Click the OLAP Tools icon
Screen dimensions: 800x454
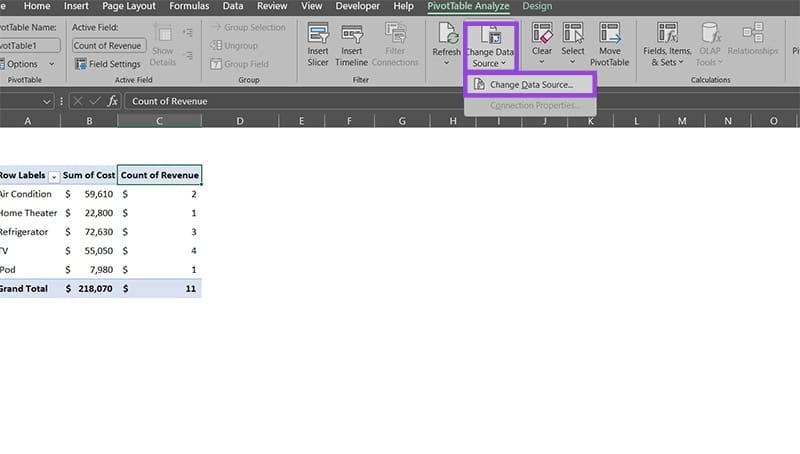pos(710,34)
